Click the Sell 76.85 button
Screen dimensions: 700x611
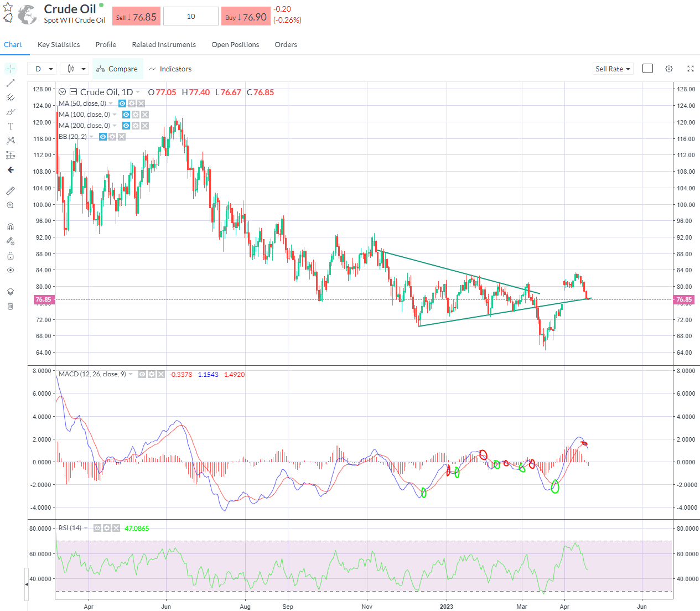136,17
